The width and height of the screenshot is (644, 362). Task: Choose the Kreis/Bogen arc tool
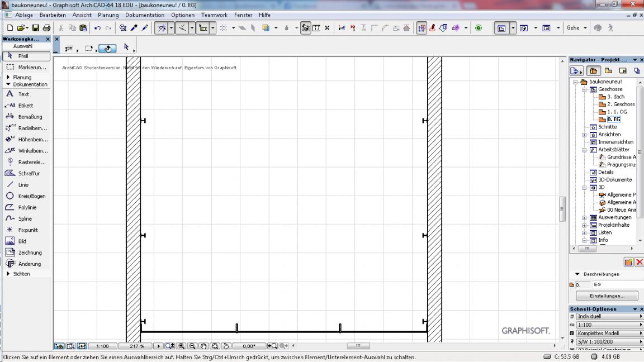coord(26,196)
